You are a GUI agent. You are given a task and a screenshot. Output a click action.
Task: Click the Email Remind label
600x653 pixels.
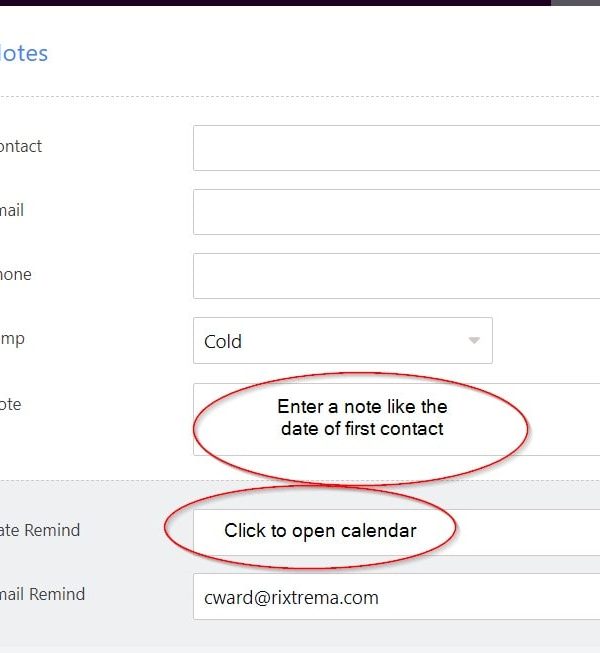43,594
